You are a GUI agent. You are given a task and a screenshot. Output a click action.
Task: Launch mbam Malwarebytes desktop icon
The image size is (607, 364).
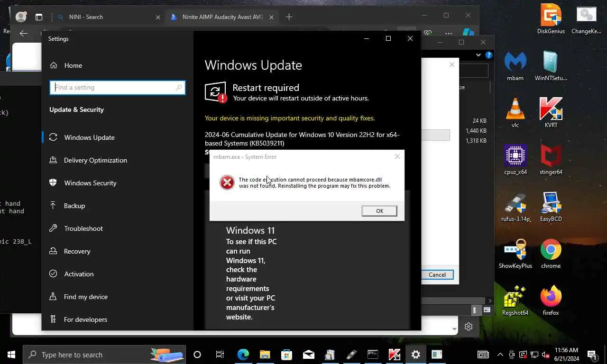pos(515,66)
